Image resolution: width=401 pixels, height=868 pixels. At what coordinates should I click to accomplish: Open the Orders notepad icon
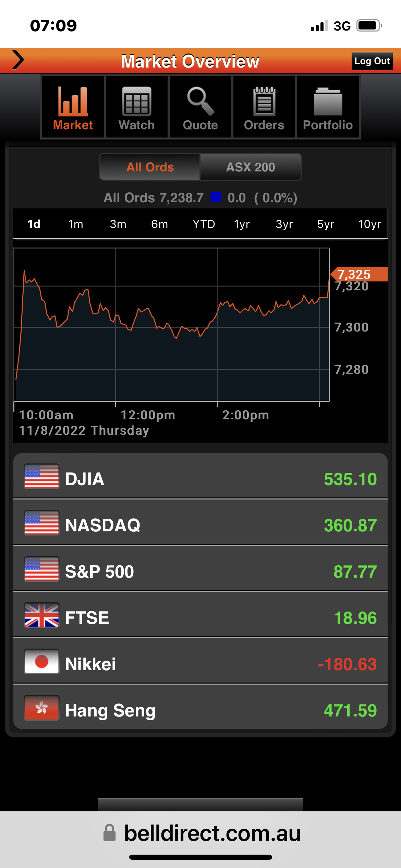click(x=264, y=101)
